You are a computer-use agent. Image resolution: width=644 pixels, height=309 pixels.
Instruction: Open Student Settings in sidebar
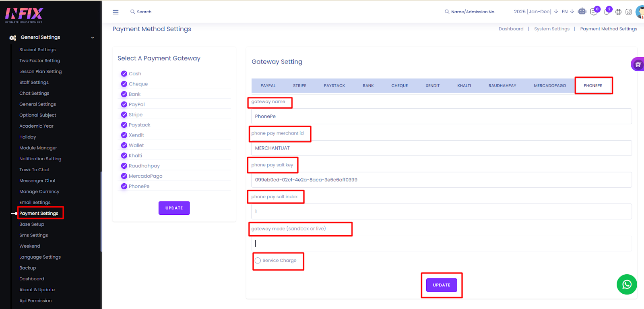37,50
